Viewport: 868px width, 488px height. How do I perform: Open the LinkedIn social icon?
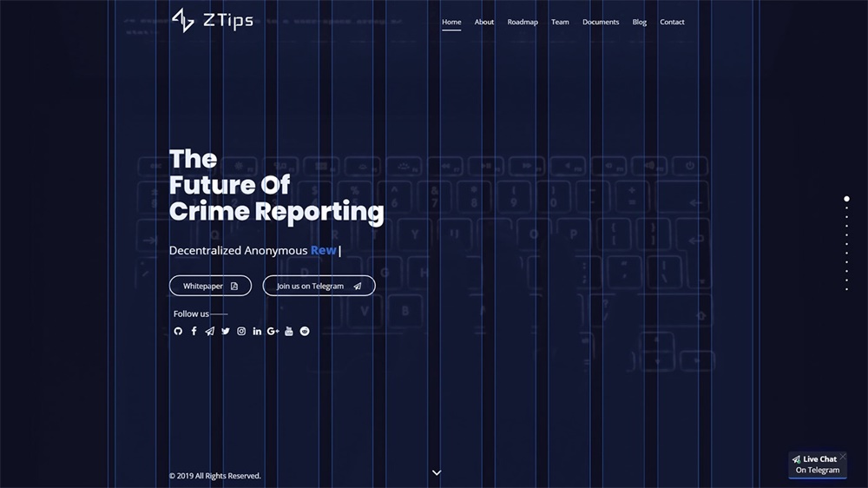(257, 331)
